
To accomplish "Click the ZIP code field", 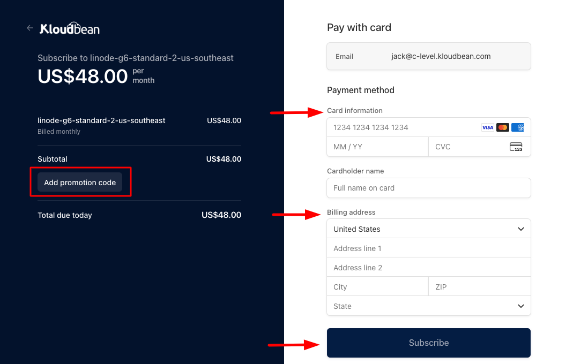I will (480, 287).
